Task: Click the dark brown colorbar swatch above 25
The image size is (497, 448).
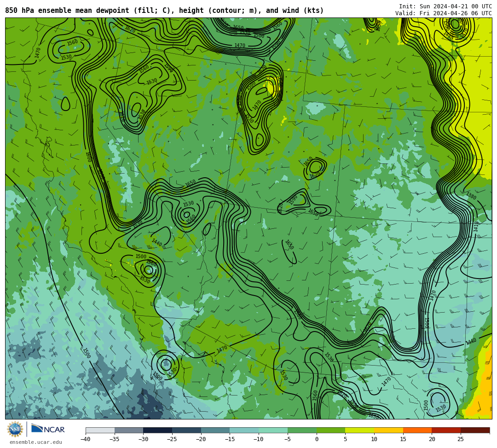Action: (475, 430)
